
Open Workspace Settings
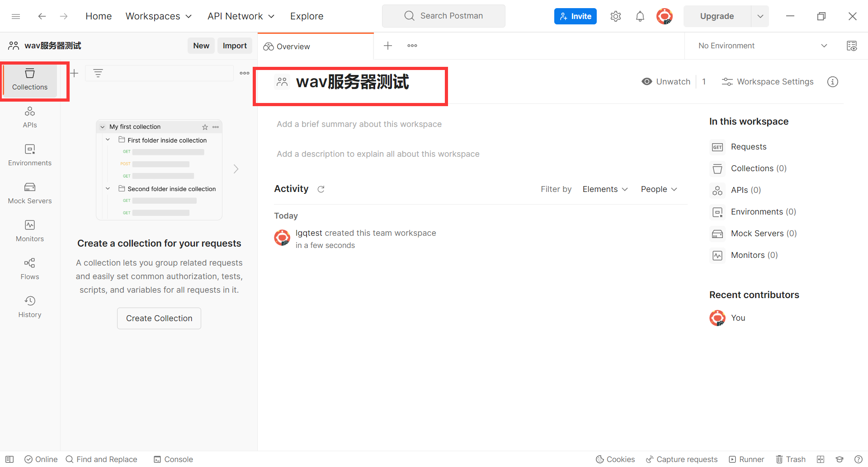click(x=768, y=82)
